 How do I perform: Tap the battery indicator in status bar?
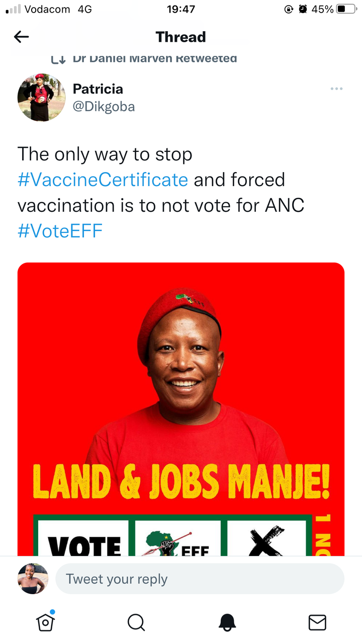(x=346, y=9)
